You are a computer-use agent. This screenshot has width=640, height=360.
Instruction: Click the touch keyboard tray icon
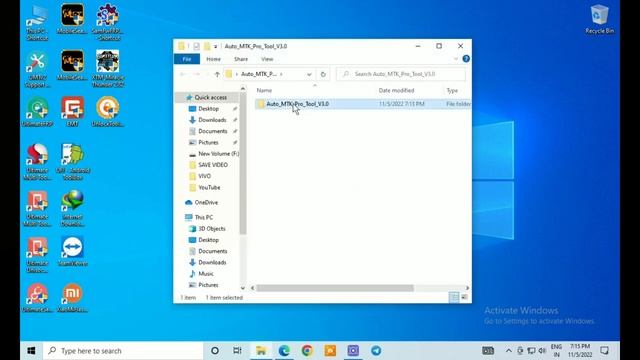click(x=488, y=351)
